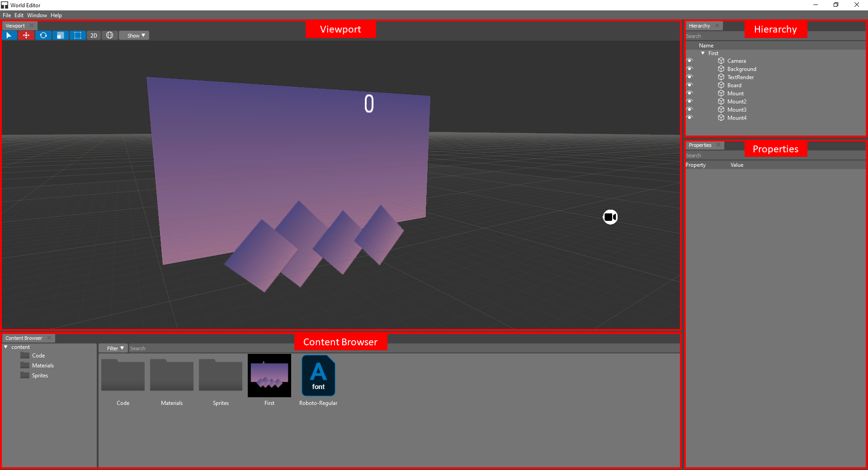The height and width of the screenshot is (470, 868).
Task: Select the Roboto-Regular font asset
Action: (318, 376)
